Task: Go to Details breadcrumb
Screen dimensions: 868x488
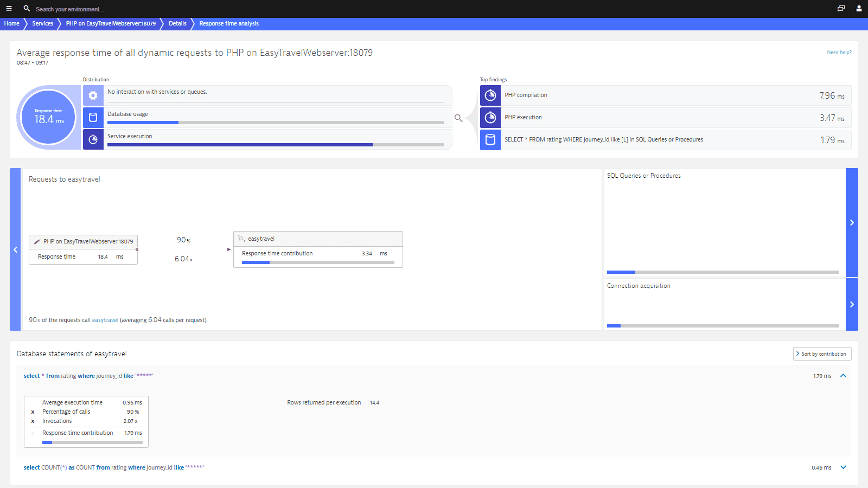Action: (x=177, y=24)
